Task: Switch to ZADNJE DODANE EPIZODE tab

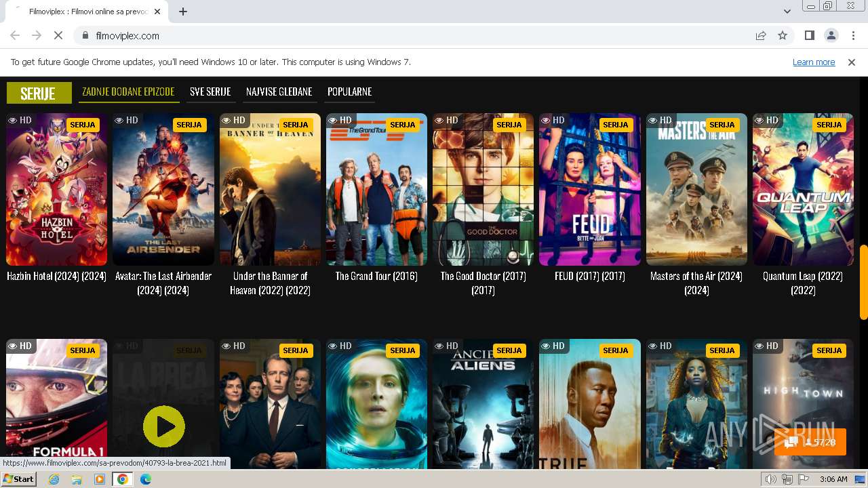Action: coord(129,91)
